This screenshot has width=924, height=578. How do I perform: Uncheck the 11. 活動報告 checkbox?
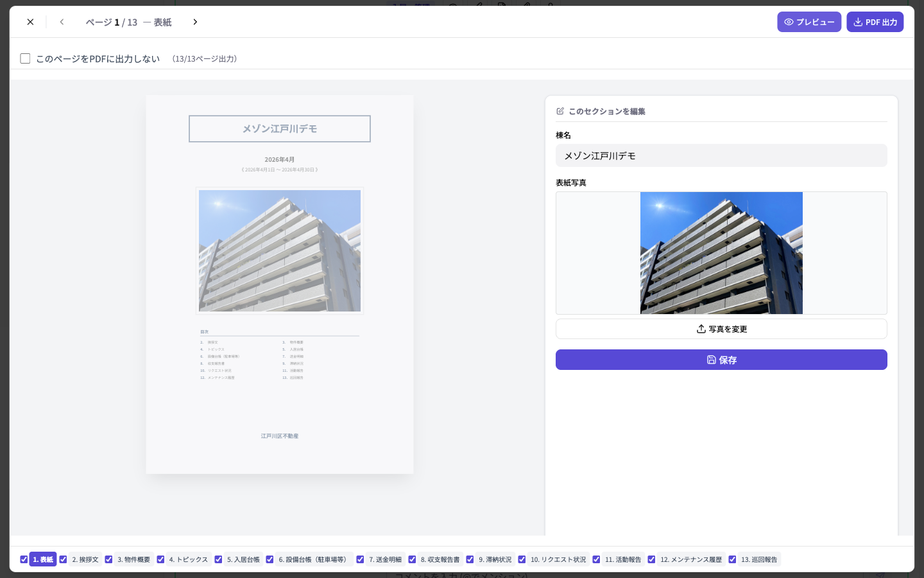[x=596, y=559]
